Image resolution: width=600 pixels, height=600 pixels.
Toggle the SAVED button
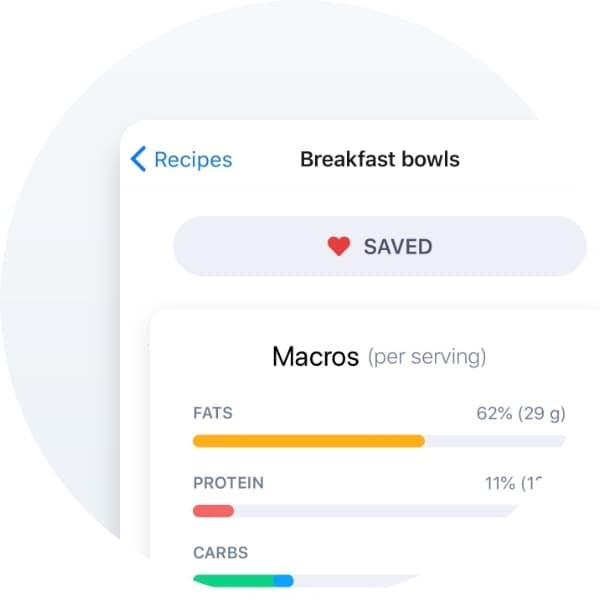tap(380, 246)
